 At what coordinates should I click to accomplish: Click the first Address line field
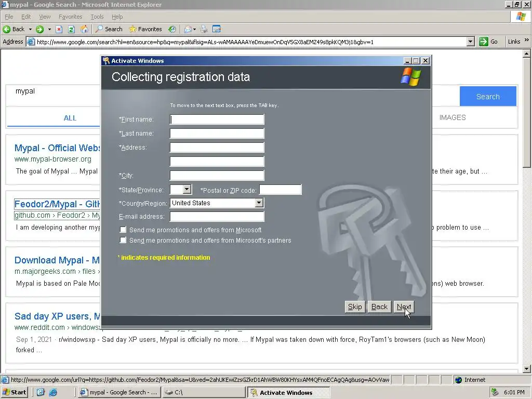click(217, 147)
